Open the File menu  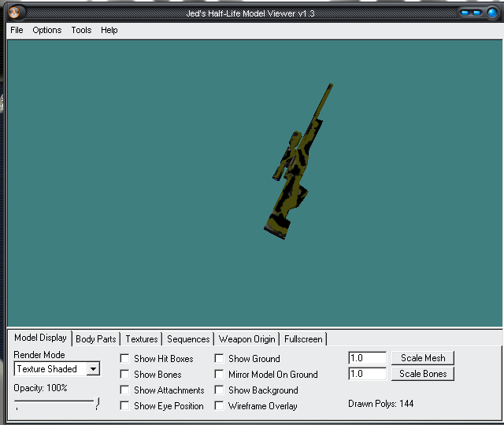[17, 30]
